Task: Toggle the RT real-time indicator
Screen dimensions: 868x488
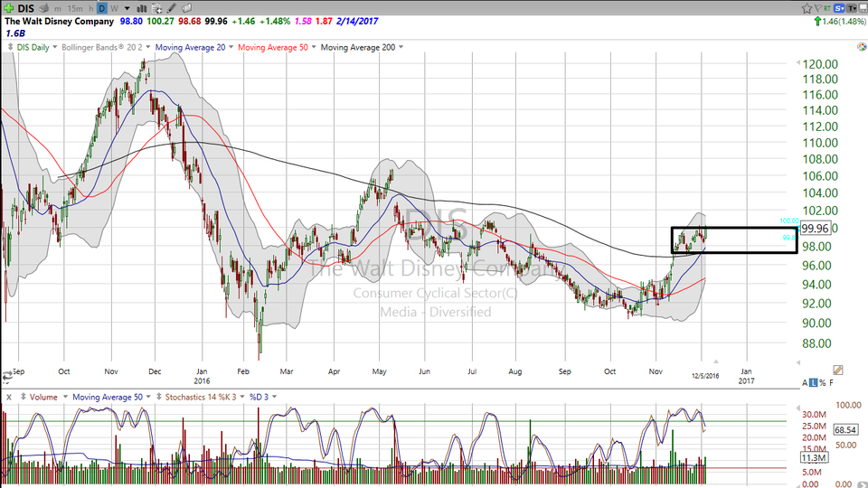Action: (x=827, y=8)
